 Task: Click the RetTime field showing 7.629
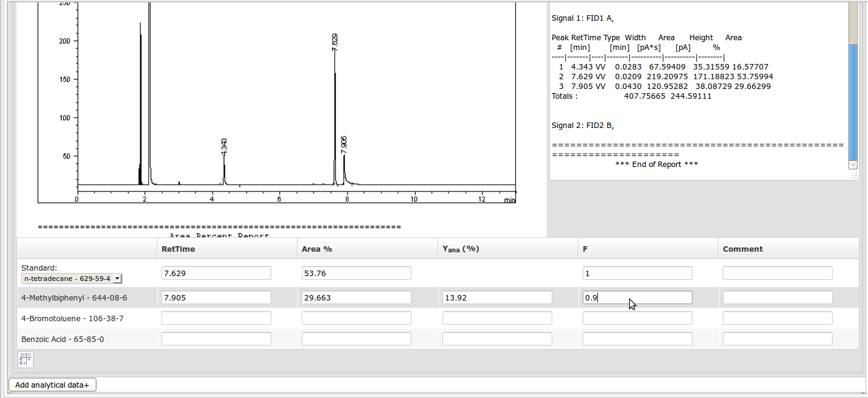(x=216, y=273)
